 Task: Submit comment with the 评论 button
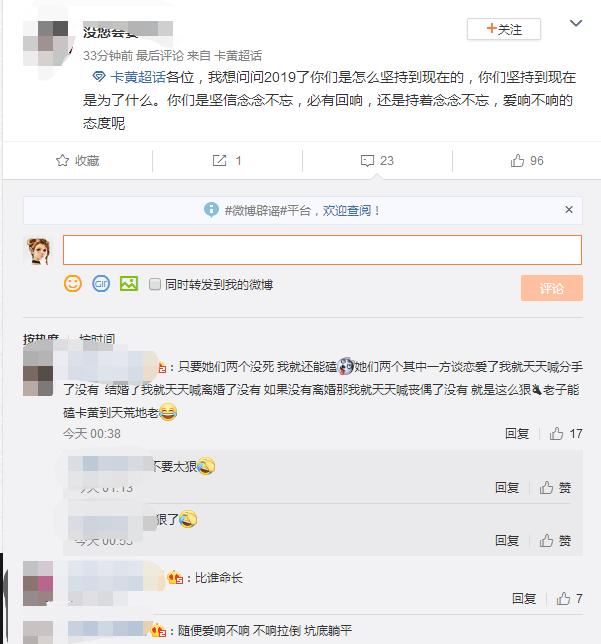551,288
